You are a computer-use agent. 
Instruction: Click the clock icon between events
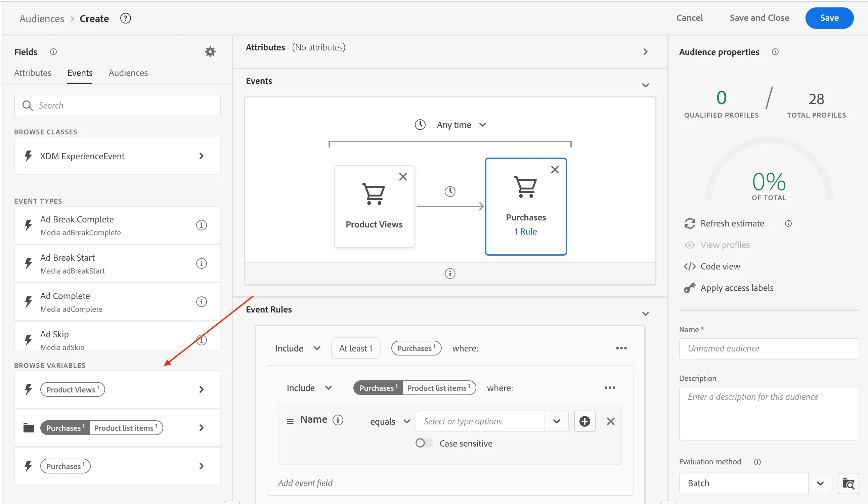(450, 191)
